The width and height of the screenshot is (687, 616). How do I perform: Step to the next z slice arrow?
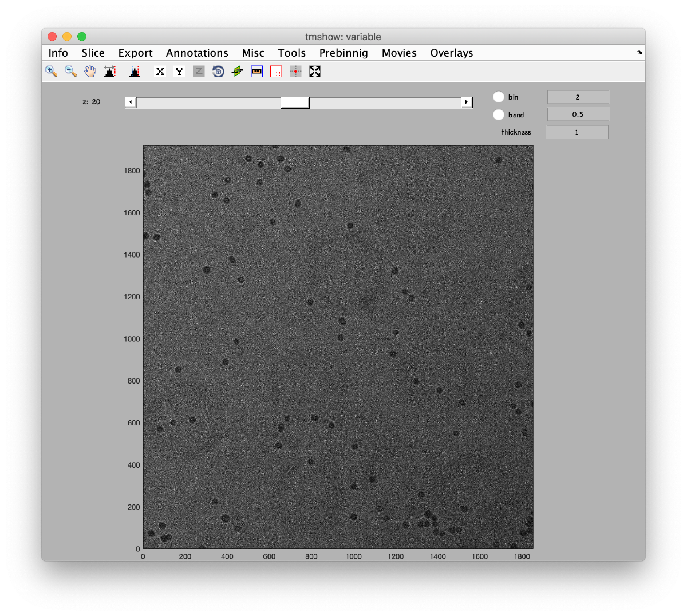[467, 102]
